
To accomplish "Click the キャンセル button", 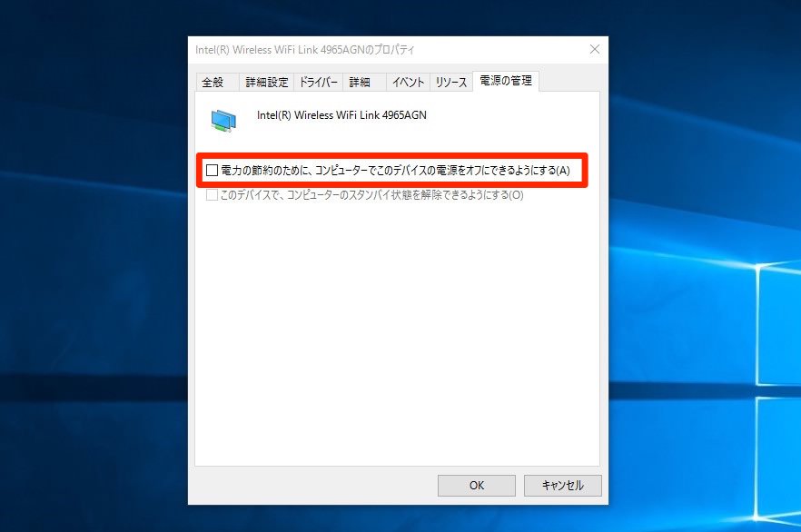I will pyautogui.click(x=562, y=486).
